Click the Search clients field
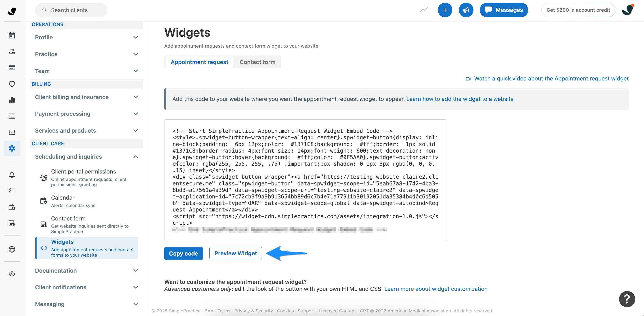Screen dimensions: 644x316 tap(71, 10)
